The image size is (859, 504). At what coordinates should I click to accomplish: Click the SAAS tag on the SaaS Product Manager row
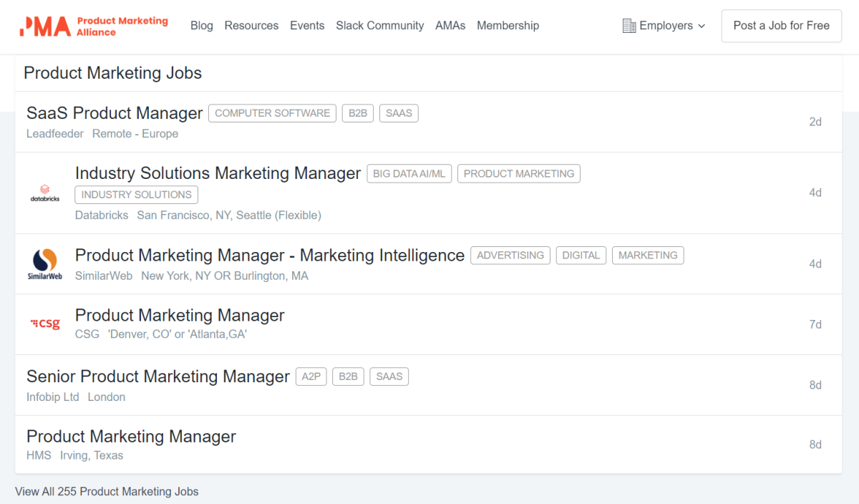pyautogui.click(x=399, y=113)
